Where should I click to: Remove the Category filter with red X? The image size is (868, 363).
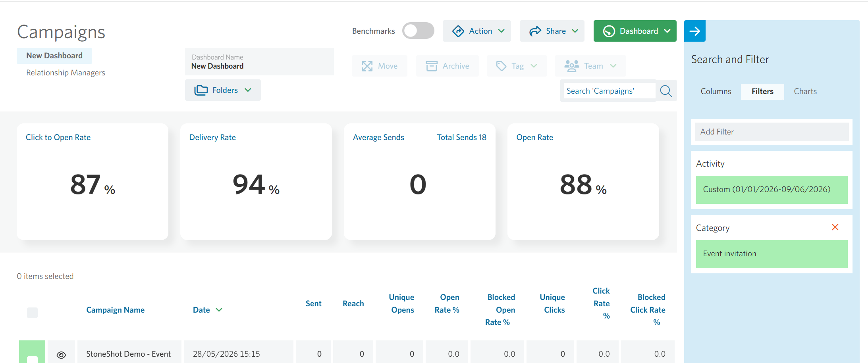(835, 227)
